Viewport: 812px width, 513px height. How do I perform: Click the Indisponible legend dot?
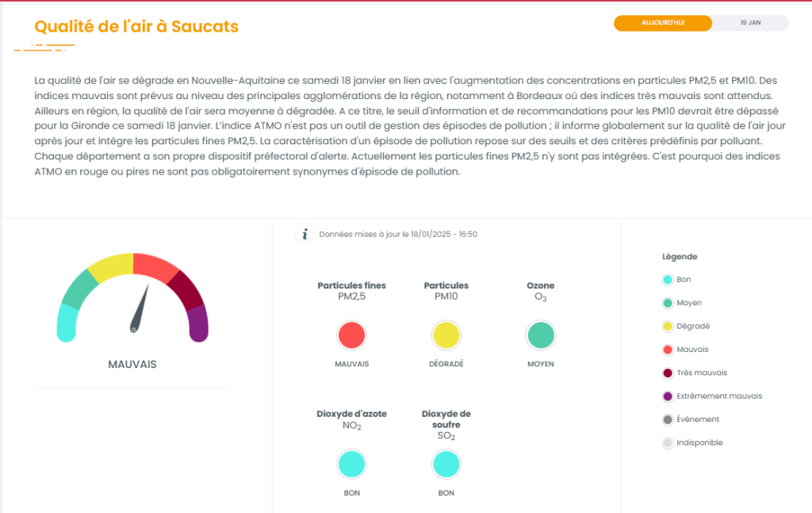668,443
